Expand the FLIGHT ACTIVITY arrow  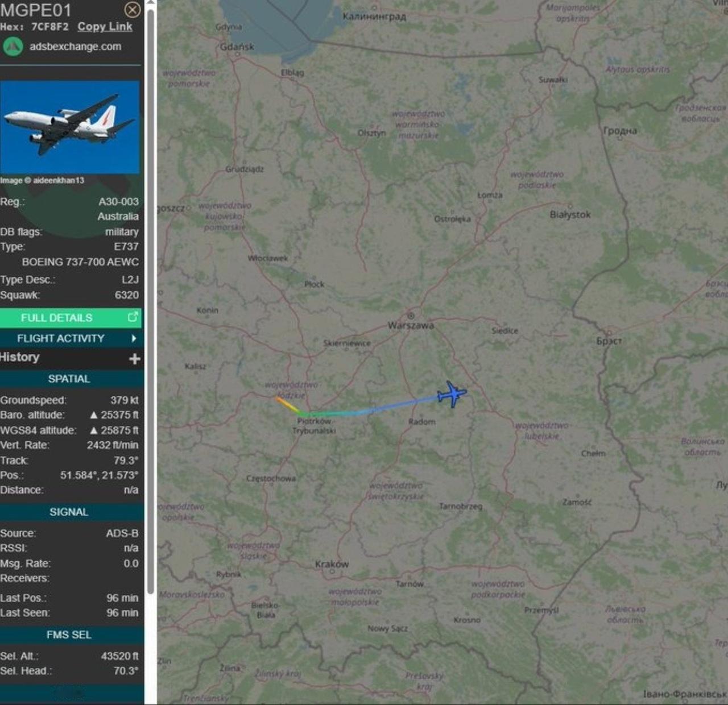click(x=134, y=339)
